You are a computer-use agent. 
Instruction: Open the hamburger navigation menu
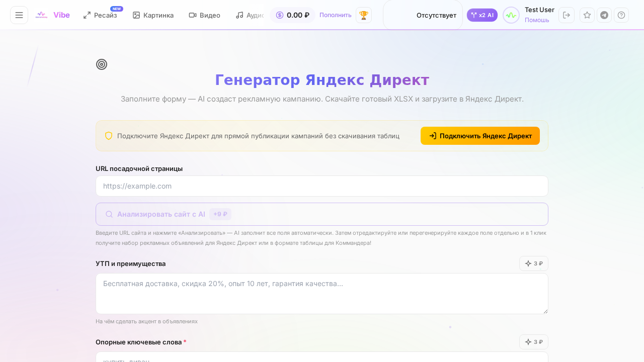[19, 15]
